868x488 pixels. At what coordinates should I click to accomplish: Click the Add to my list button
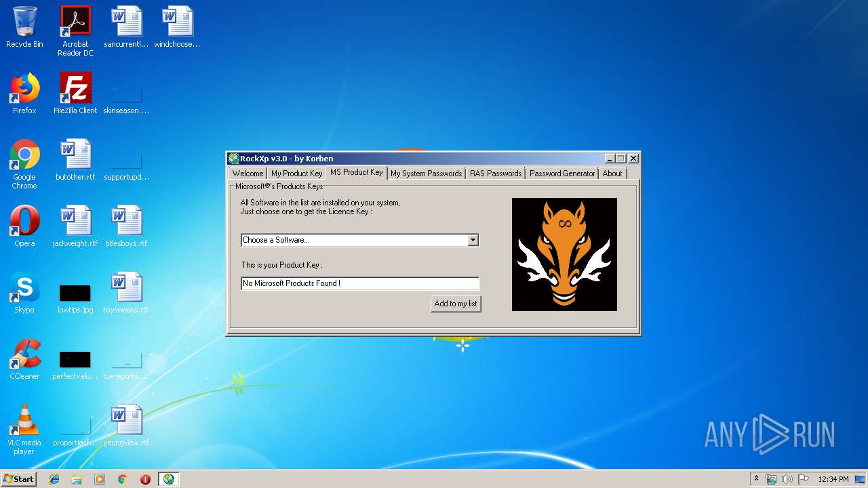pos(456,304)
